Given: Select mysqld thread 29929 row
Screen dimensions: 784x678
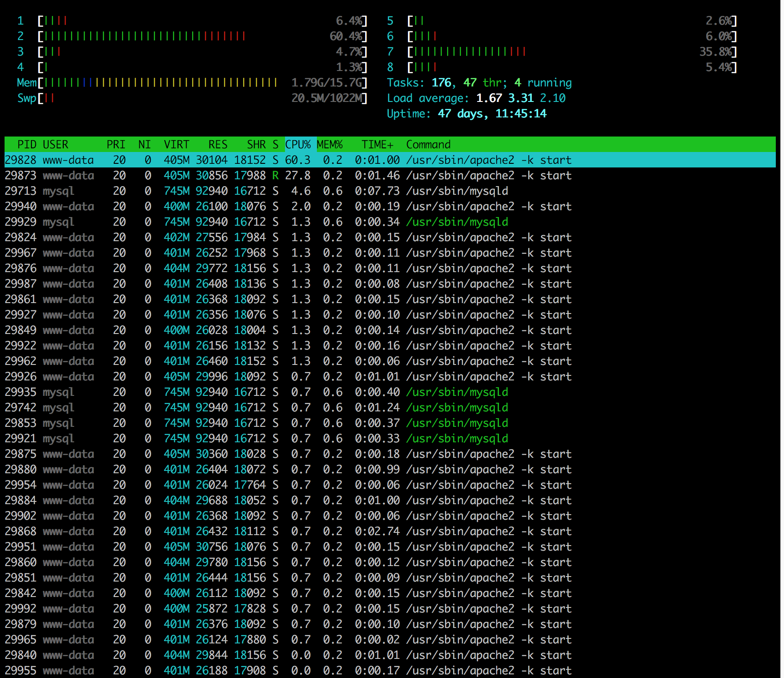Looking at the screenshot, I should (390, 222).
